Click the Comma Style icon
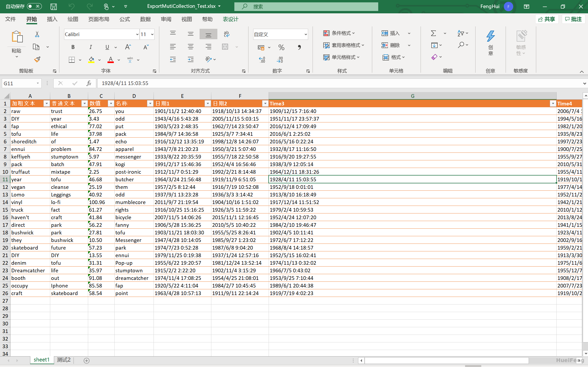 [299, 47]
